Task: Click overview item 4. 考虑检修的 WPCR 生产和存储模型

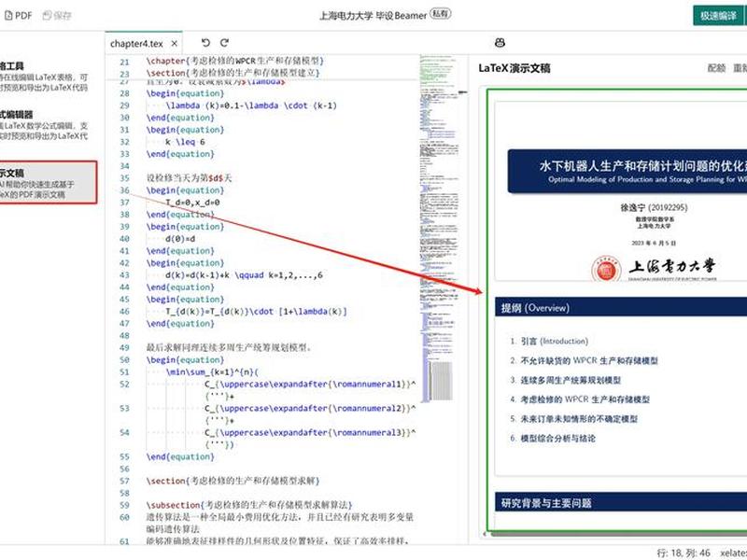Action: click(x=579, y=399)
